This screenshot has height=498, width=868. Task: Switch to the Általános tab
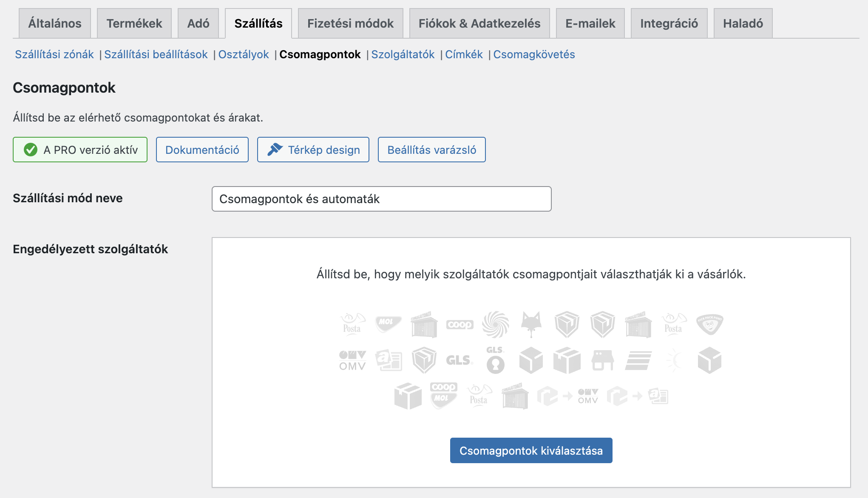[x=55, y=23]
